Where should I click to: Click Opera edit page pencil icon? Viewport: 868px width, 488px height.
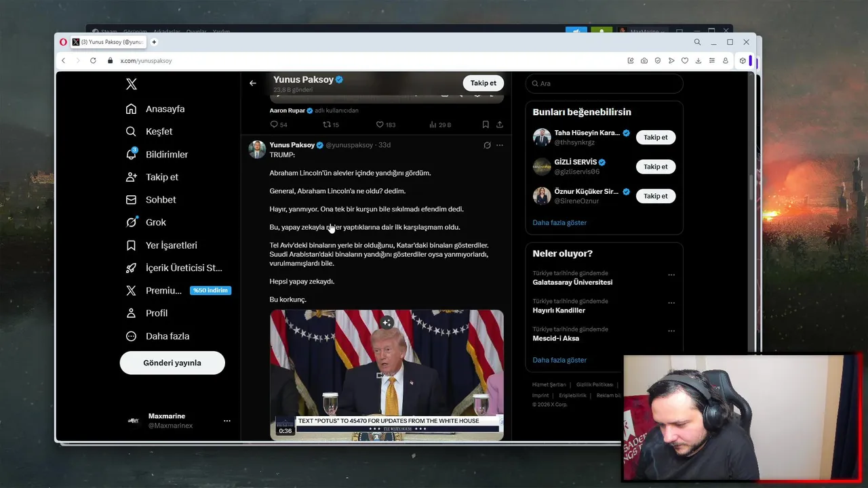[x=631, y=60]
